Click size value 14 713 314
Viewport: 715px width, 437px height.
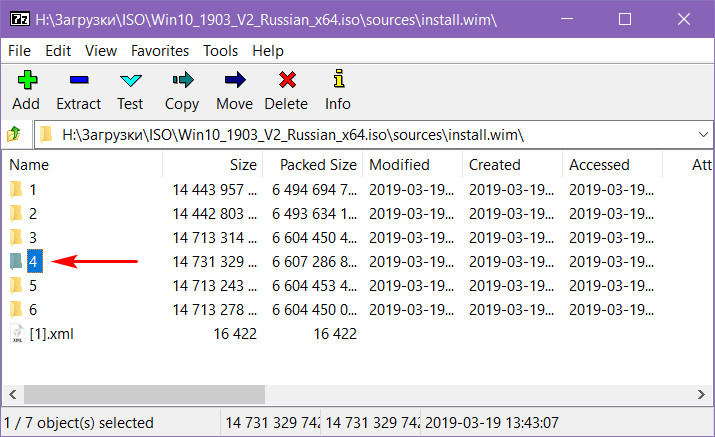[214, 238]
